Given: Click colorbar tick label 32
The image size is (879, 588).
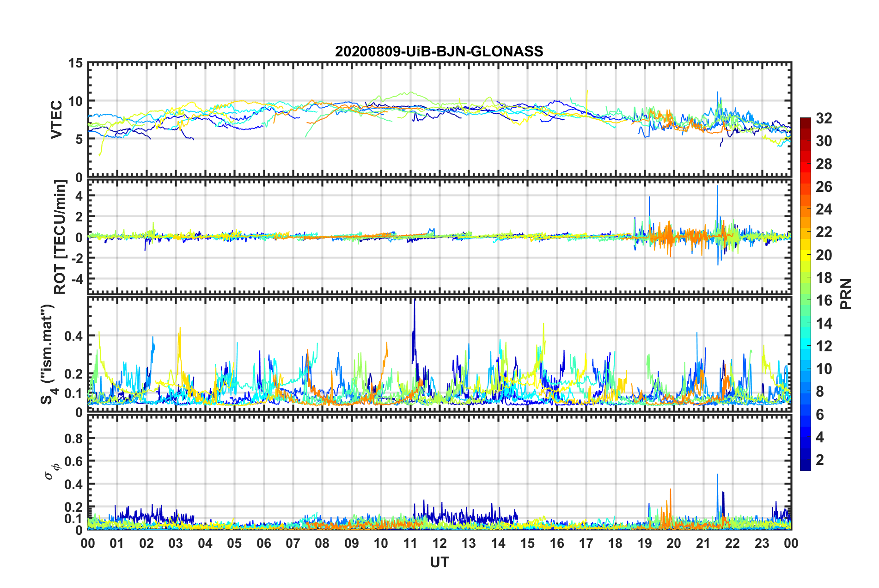Looking at the screenshot, I should pyautogui.click(x=824, y=118).
